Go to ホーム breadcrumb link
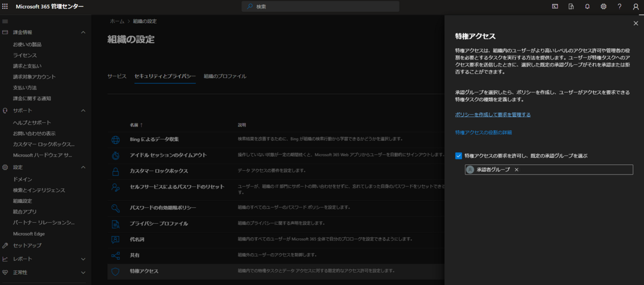This screenshot has height=285, width=644. click(117, 21)
